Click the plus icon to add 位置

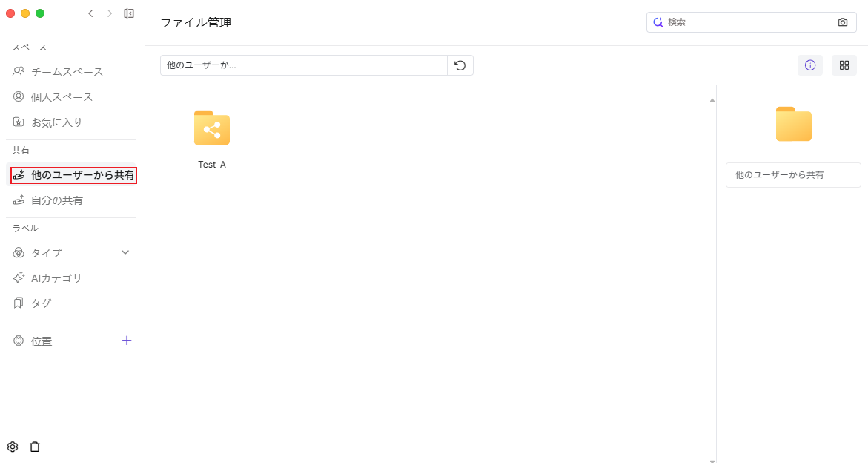(x=126, y=341)
